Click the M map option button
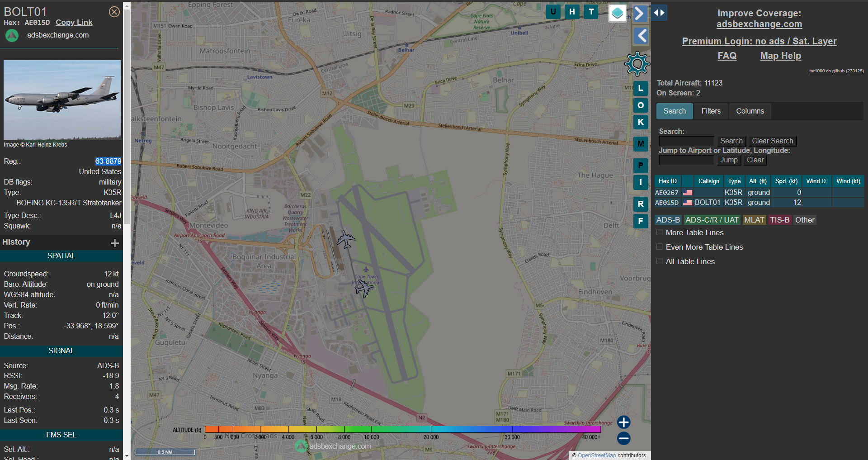The width and height of the screenshot is (868, 460). pyautogui.click(x=641, y=144)
